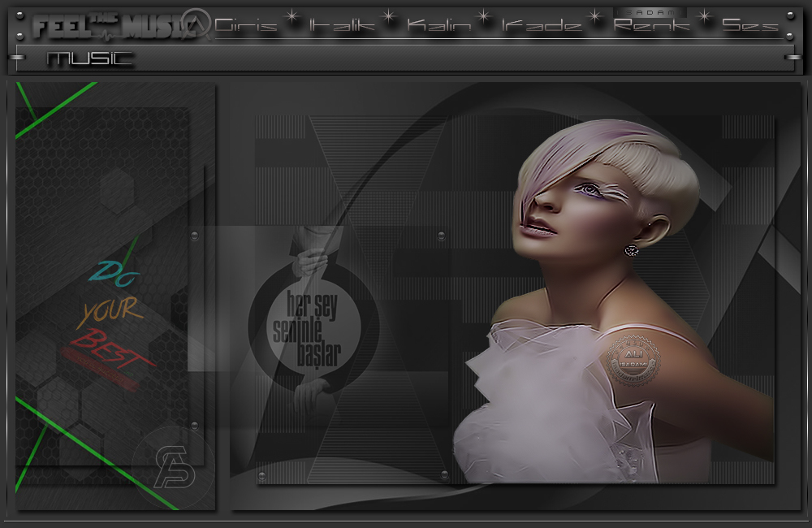The height and width of the screenshot is (528, 812).
Task: Click the round Ali Adam stamp
Action: tap(633, 361)
